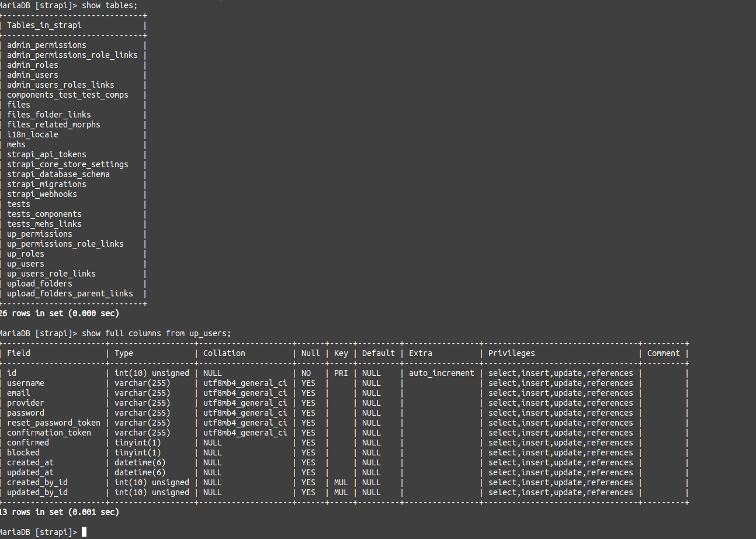Image resolution: width=756 pixels, height=539 pixels.
Task: Click the MariaDB [strapi] prompt text
Action: tap(35, 531)
